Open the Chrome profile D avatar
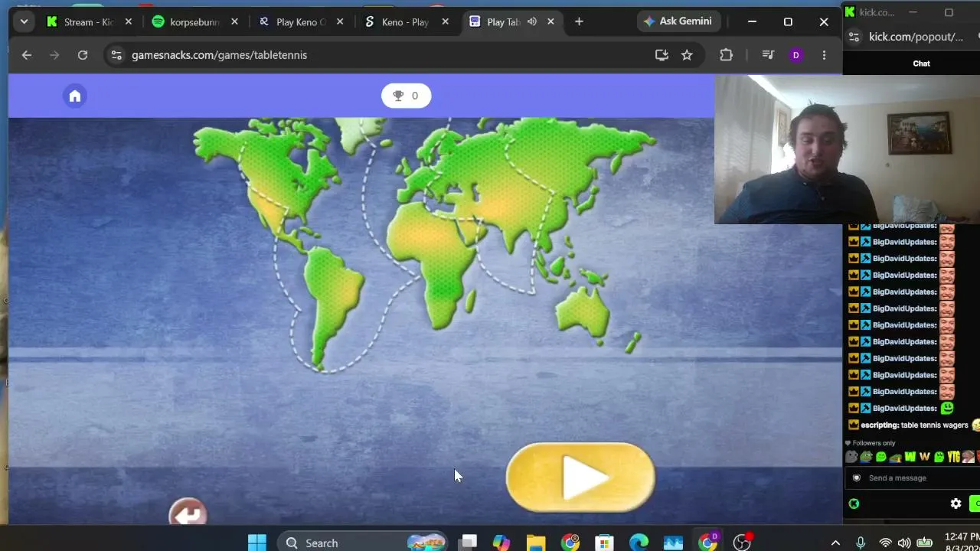Image resolution: width=980 pixels, height=551 pixels. tap(796, 55)
